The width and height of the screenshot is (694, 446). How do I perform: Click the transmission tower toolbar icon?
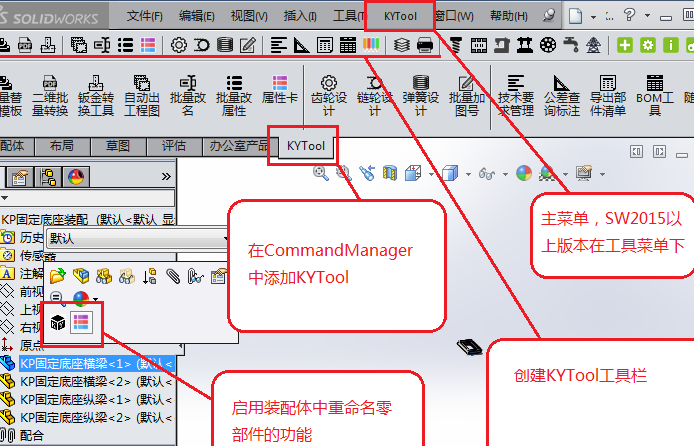[594, 45]
